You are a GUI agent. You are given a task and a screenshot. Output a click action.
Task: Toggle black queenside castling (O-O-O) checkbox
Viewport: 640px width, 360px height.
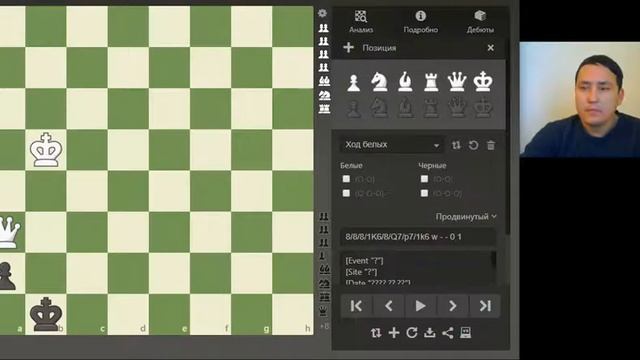[x=424, y=193]
